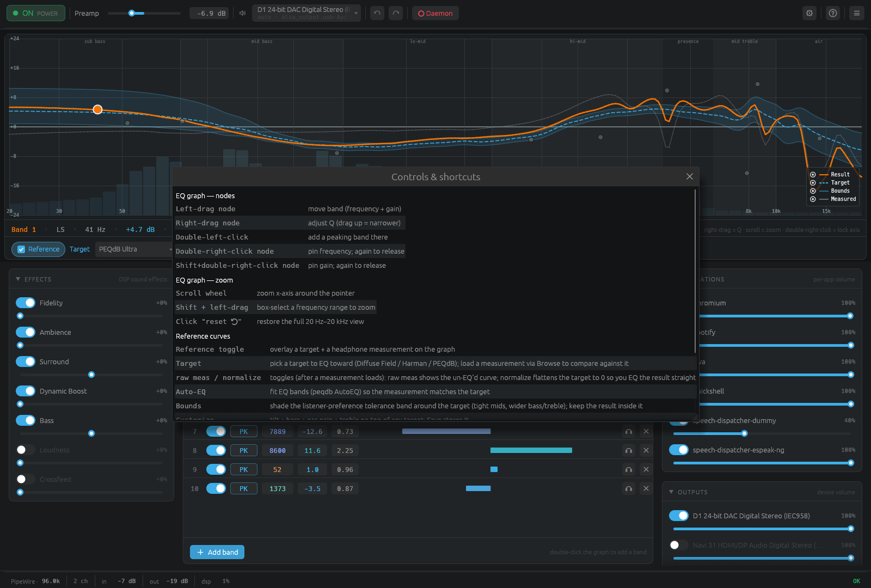Edit band 8 gain field 11.6
The width and height of the screenshot is (871, 588).
(312, 451)
